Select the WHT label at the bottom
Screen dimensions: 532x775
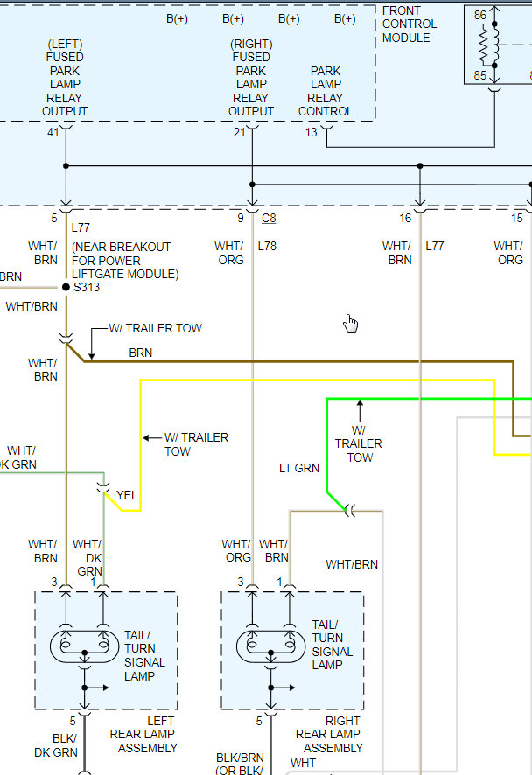tap(303, 763)
